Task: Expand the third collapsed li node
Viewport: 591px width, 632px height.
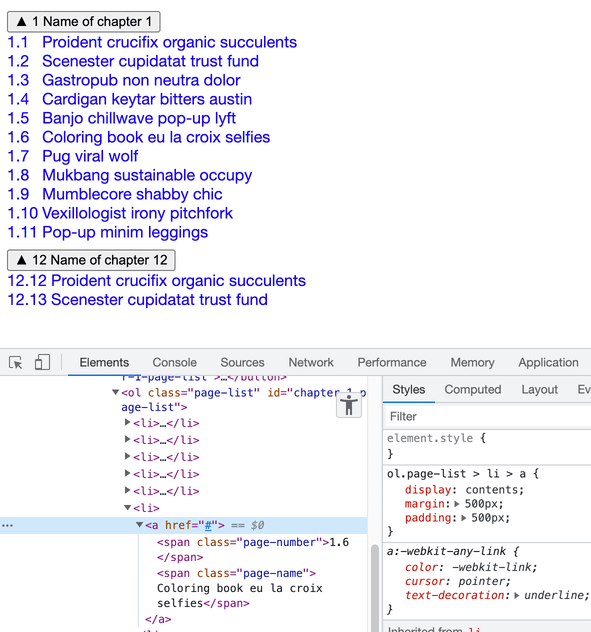Action: click(127, 456)
